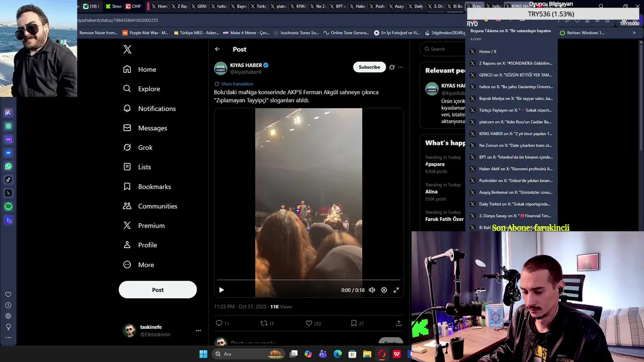Open taskinefe account switcher
This screenshot has height=362, width=644.
coord(162,330)
